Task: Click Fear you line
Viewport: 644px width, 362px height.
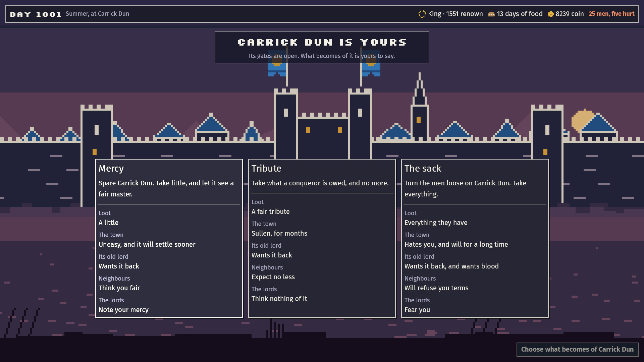Action: [x=417, y=310]
